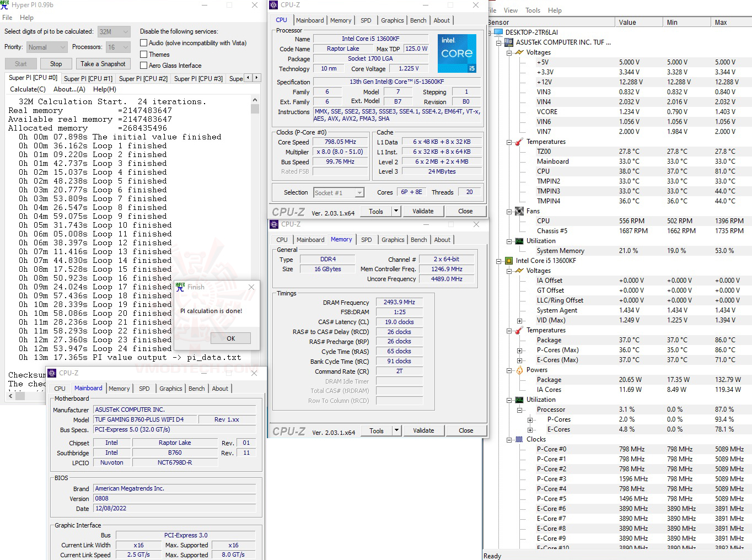This screenshot has height=560, width=752.
Task: Click the DESKTOP-2TR6LAI computer icon
Action: click(499, 33)
